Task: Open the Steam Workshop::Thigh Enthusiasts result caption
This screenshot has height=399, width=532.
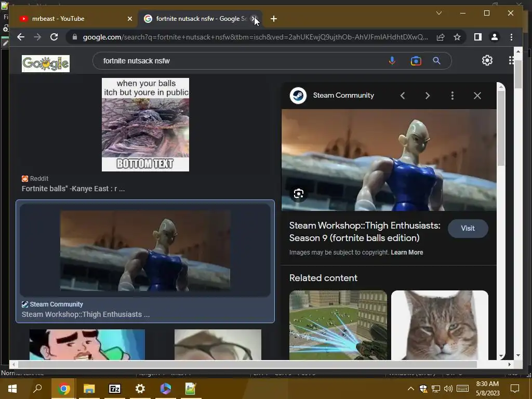Action: 86,314
